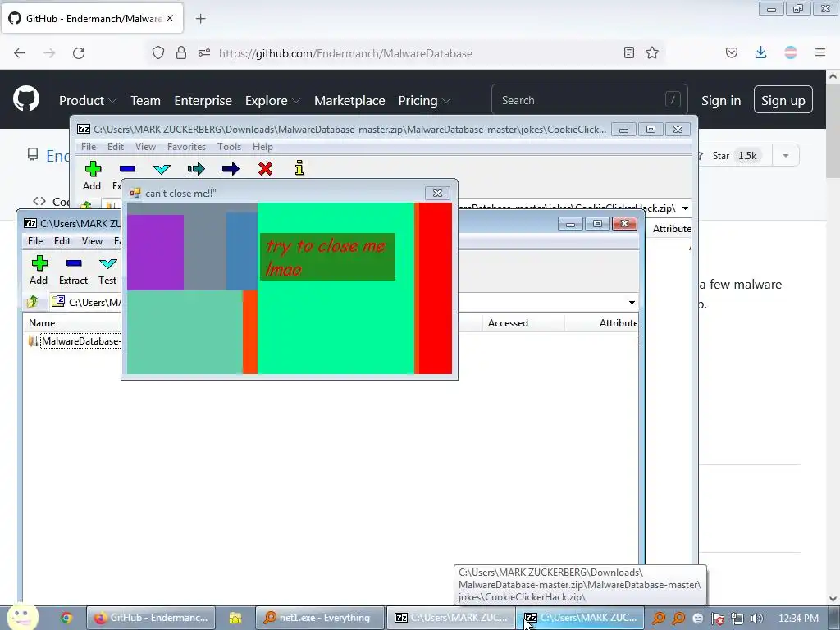This screenshot has width=840, height=630.
Task: Click the Extract icon in the front 7-Zip window
Action: [x=73, y=263]
